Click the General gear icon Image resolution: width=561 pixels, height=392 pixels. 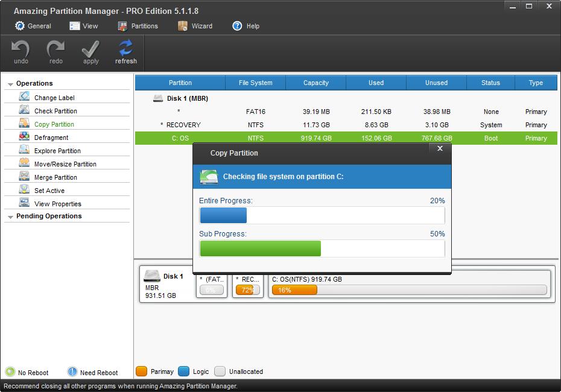point(20,26)
